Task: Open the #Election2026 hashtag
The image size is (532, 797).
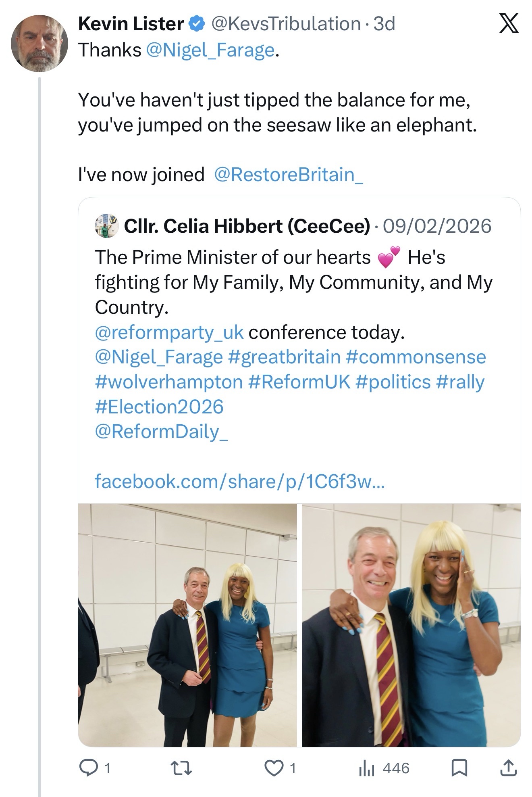Action: pos(159,407)
